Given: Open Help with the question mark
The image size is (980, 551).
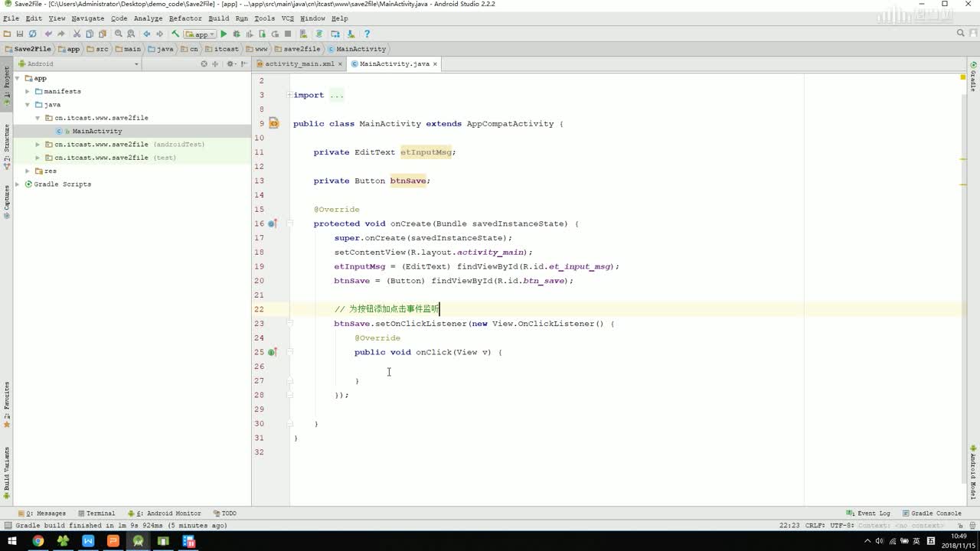Looking at the screenshot, I should [x=367, y=34].
